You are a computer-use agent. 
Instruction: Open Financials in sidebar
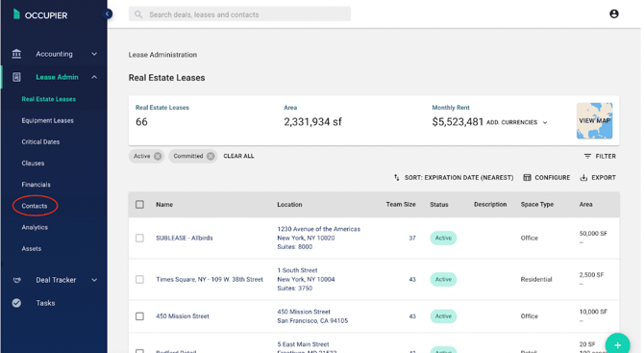37,185
